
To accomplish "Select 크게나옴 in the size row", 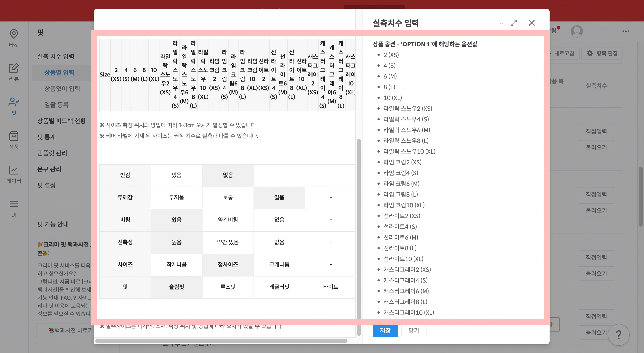I will click(x=279, y=265).
